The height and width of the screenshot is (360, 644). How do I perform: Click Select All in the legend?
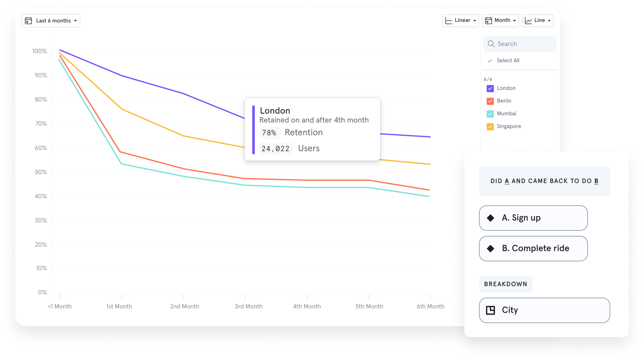click(508, 60)
